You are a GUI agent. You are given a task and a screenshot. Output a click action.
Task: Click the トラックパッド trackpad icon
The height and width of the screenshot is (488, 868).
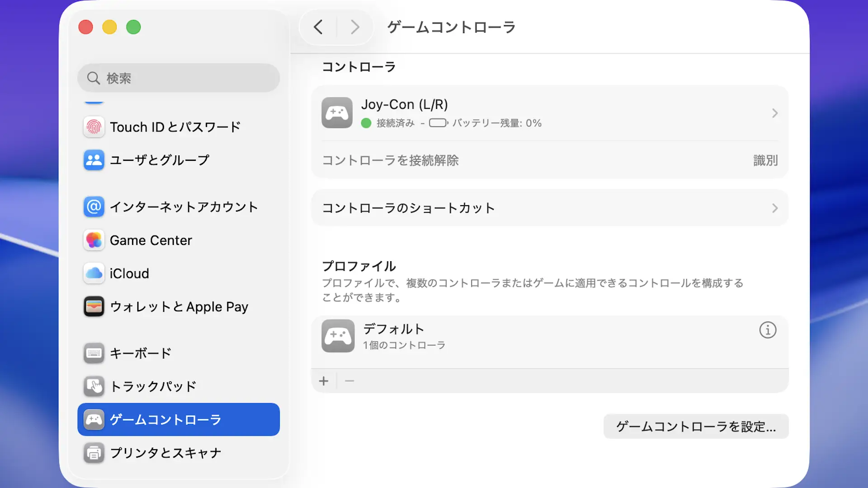94,386
